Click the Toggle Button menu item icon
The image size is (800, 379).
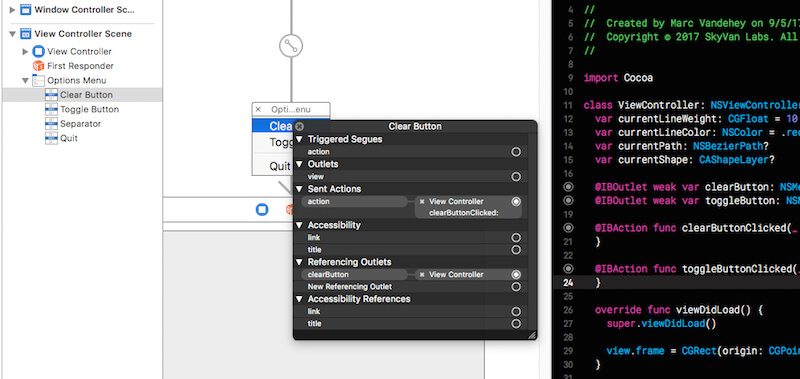pyautogui.click(x=51, y=109)
